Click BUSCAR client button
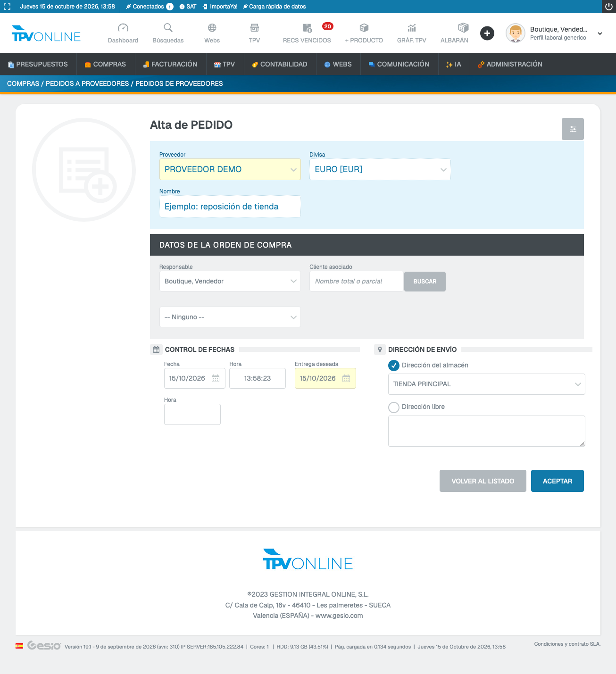Screen dimensions: 616x674 [425, 282]
